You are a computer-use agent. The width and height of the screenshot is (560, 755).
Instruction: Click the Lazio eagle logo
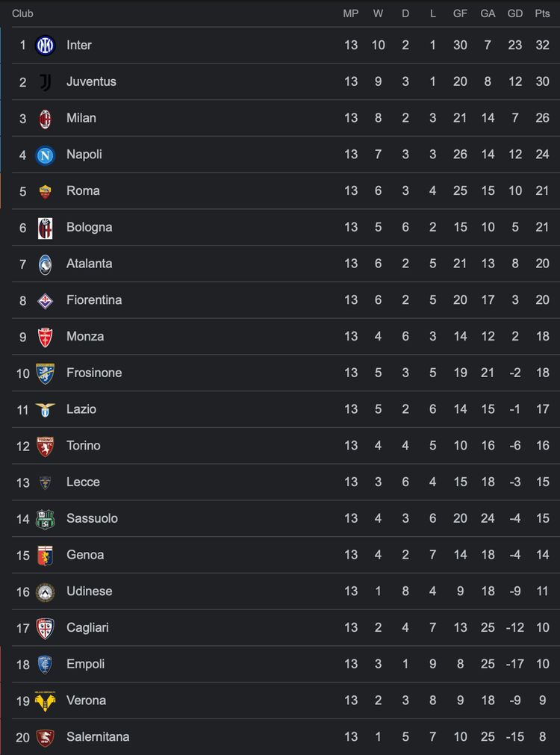(x=46, y=410)
